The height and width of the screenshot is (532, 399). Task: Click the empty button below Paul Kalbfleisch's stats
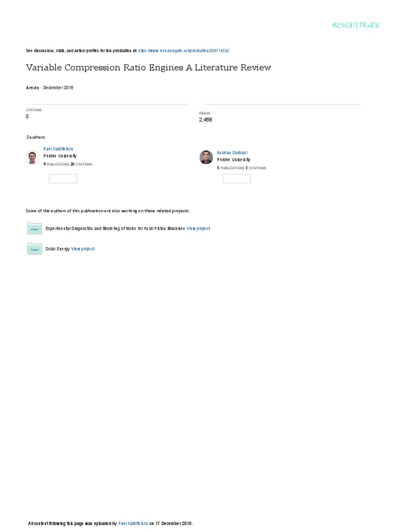[63, 179]
